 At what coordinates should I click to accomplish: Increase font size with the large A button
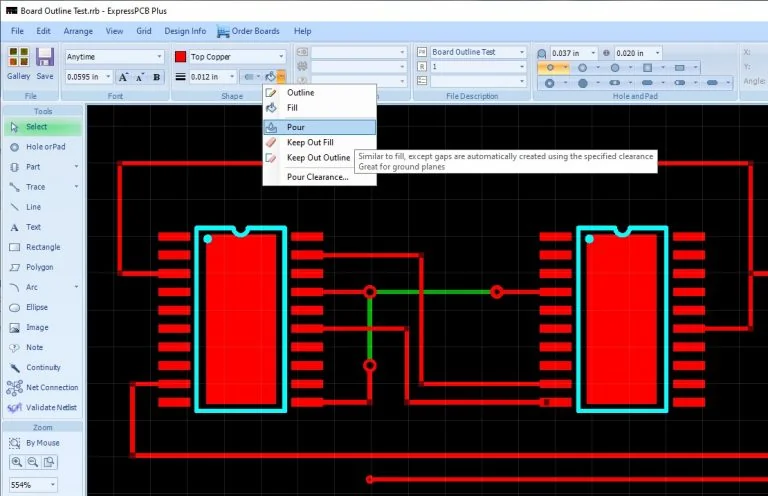coord(123,77)
